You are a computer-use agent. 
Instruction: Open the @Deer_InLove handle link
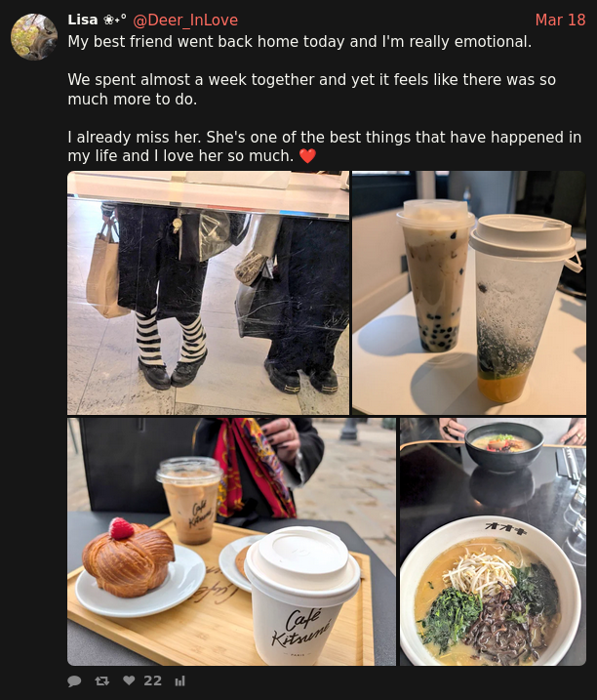tap(185, 21)
